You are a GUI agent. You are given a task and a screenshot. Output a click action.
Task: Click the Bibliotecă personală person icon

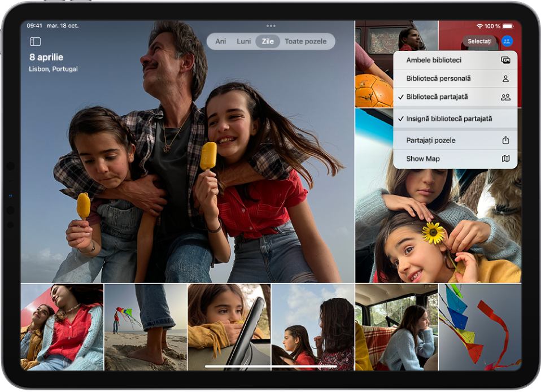coord(505,79)
